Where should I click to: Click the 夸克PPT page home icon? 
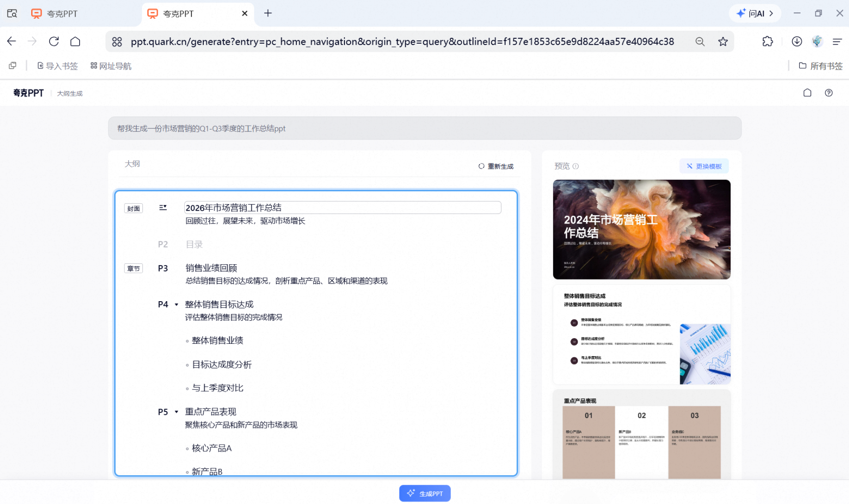coord(807,93)
